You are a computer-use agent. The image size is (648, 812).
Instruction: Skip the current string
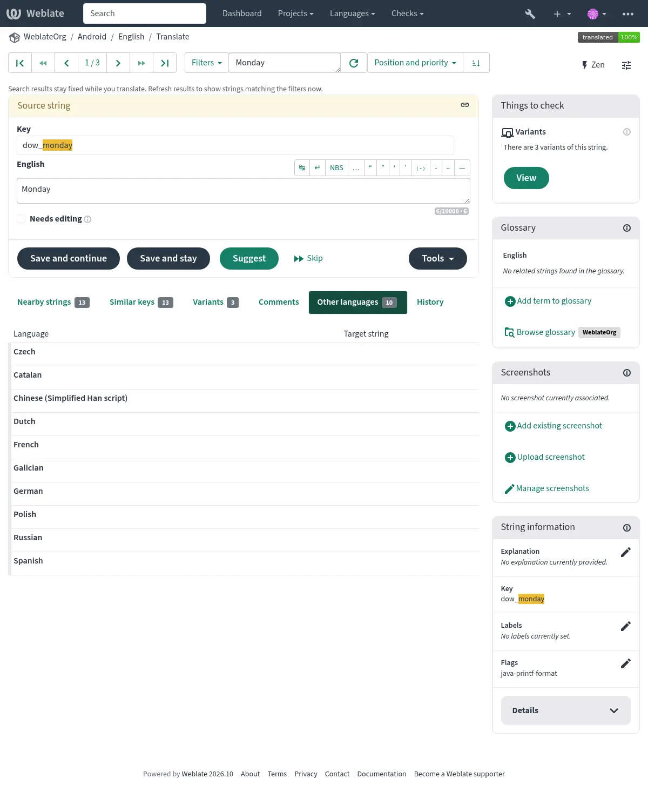[x=308, y=258]
